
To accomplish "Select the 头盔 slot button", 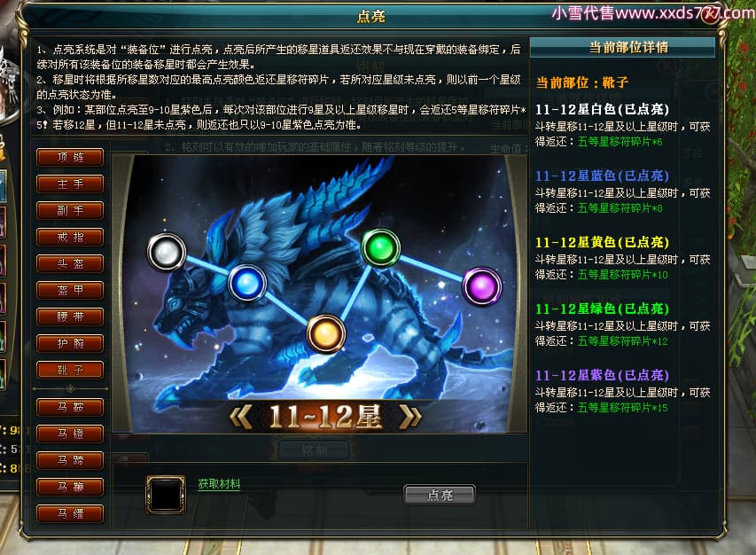I will click(70, 263).
